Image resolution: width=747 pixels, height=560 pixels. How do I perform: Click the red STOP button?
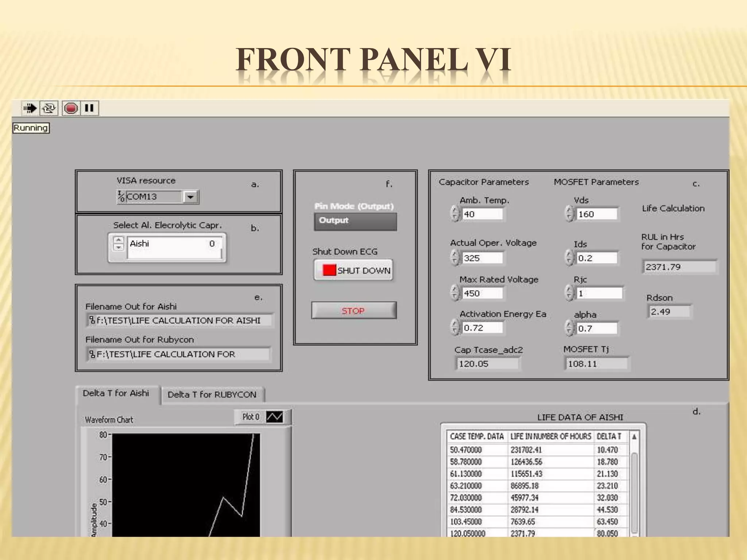pos(353,311)
